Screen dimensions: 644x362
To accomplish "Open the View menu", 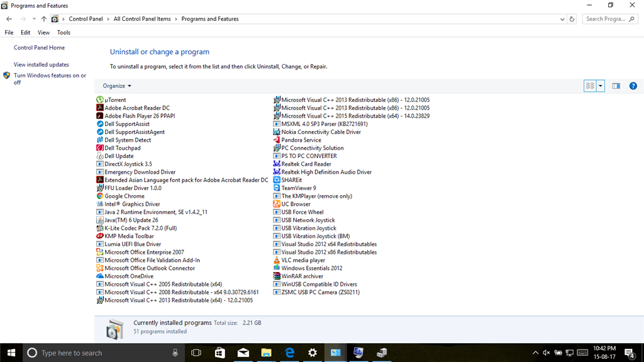I will point(43,33).
